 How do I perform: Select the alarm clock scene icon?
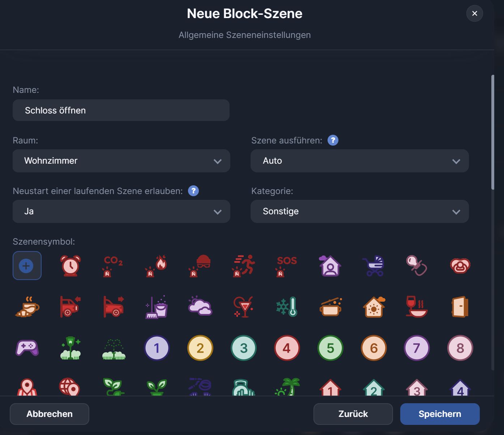tap(71, 266)
